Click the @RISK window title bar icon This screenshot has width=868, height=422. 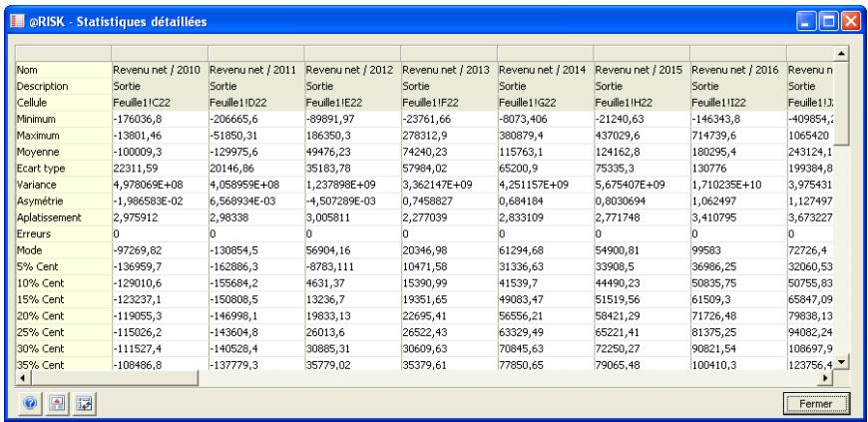[x=14, y=16]
